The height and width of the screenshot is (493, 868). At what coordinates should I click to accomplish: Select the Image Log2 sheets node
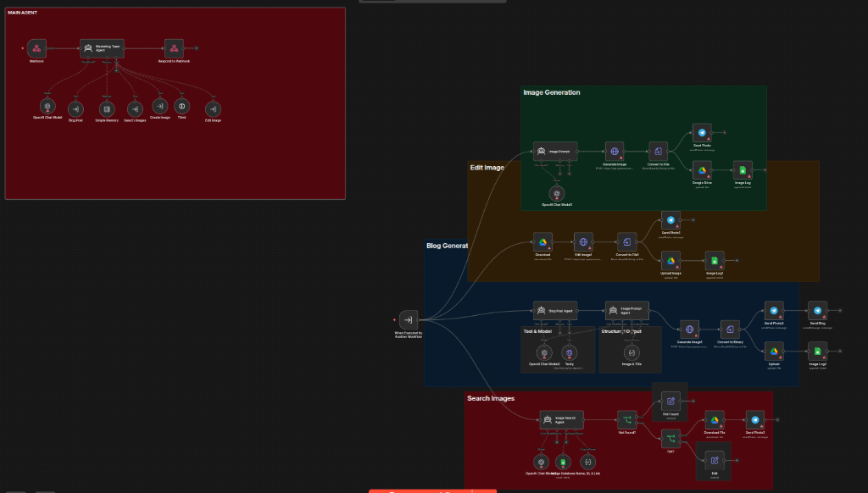pos(818,351)
